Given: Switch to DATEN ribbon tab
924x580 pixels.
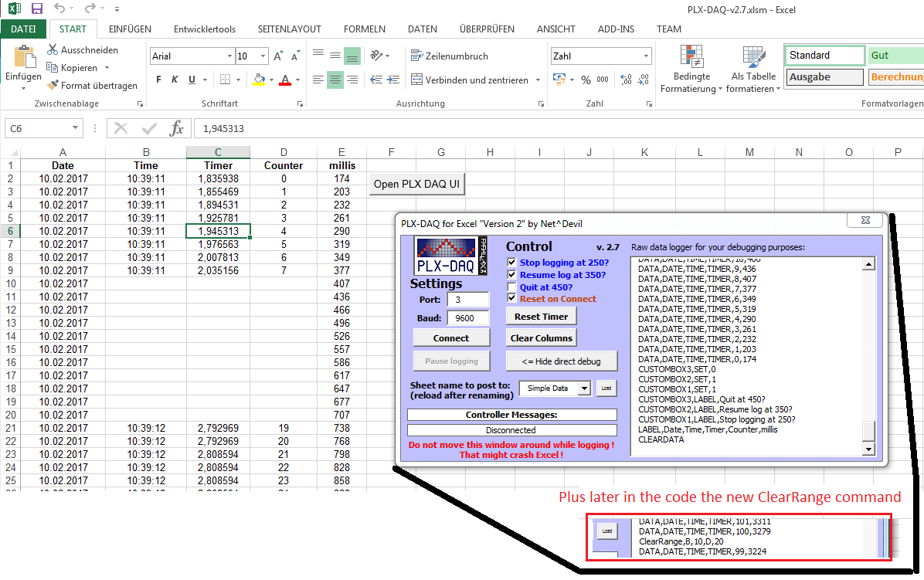Looking at the screenshot, I should pyautogui.click(x=423, y=29).
